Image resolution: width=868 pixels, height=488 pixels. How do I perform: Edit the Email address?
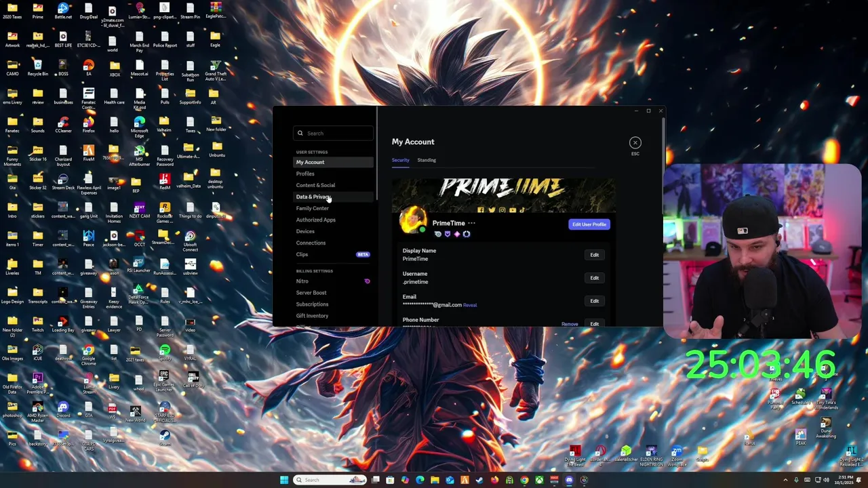[594, 301]
